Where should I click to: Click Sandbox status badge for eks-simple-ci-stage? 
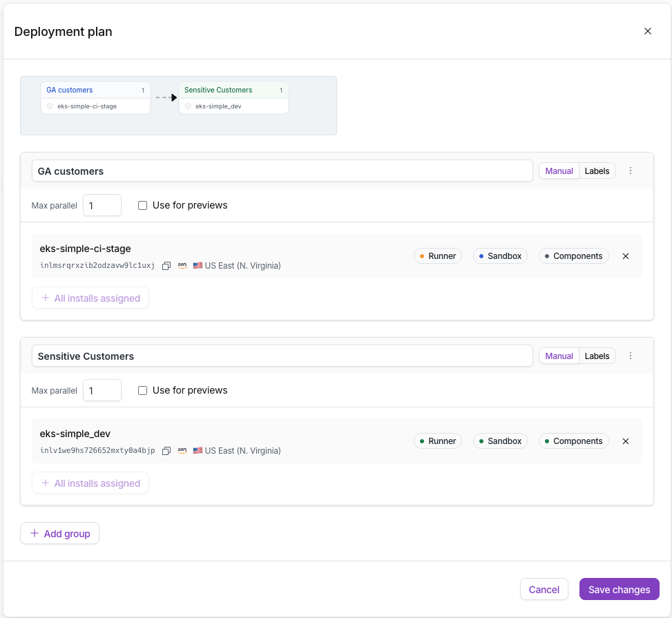500,256
